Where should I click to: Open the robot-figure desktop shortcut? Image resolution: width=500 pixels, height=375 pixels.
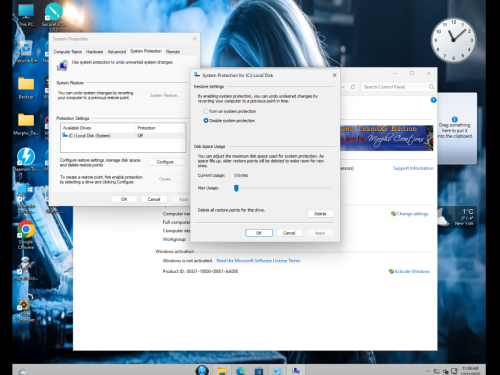click(26, 268)
